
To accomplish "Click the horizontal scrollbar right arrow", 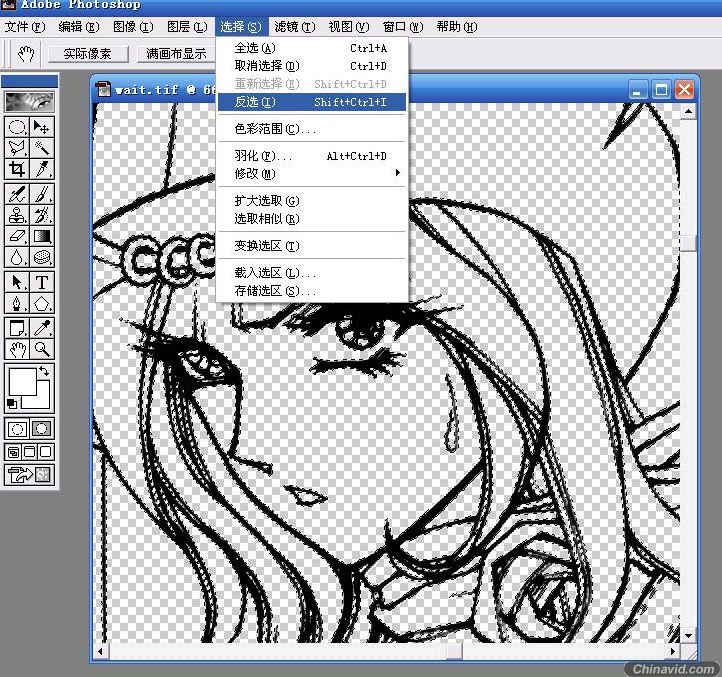I will point(673,651).
